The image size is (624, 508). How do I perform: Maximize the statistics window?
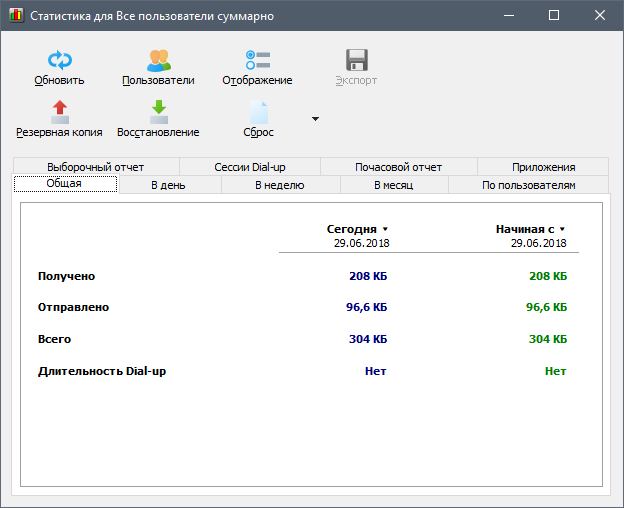coord(554,16)
